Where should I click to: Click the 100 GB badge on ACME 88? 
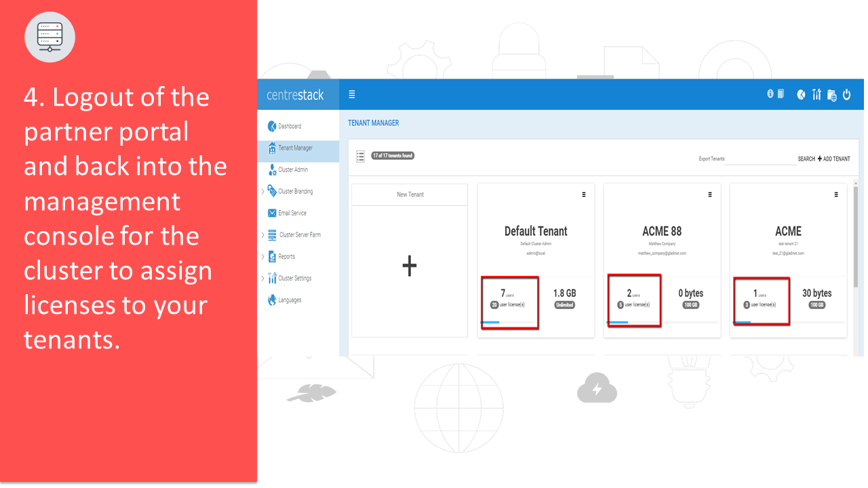(691, 305)
